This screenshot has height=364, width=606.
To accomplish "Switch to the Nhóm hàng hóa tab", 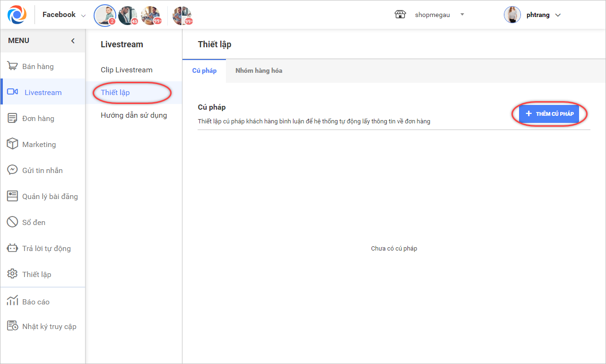I will pos(259,71).
